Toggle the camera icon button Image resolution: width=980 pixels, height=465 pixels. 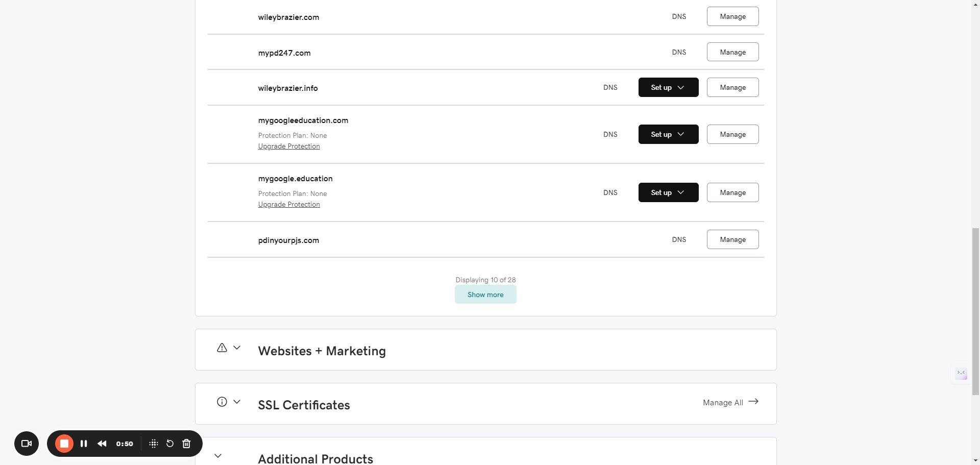[x=27, y=444]
